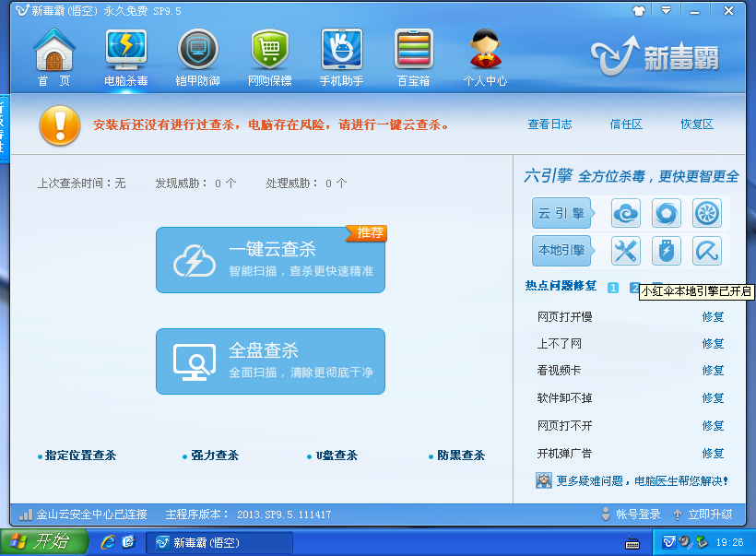Screen dimensions: 756x556
Task: Open the Windows 开始 Start button
Action: (x=44, y=542)
